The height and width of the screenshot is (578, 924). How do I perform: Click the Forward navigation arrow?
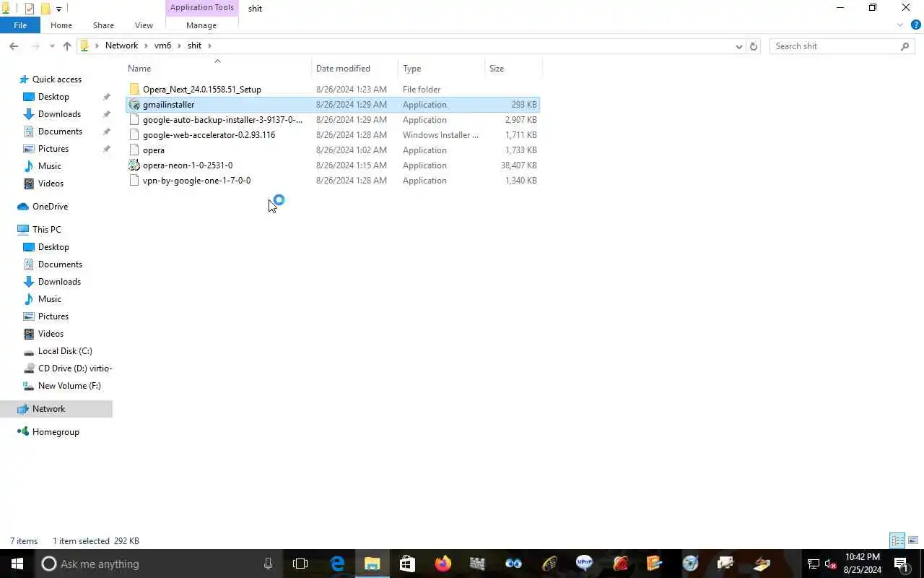[35, 46]
